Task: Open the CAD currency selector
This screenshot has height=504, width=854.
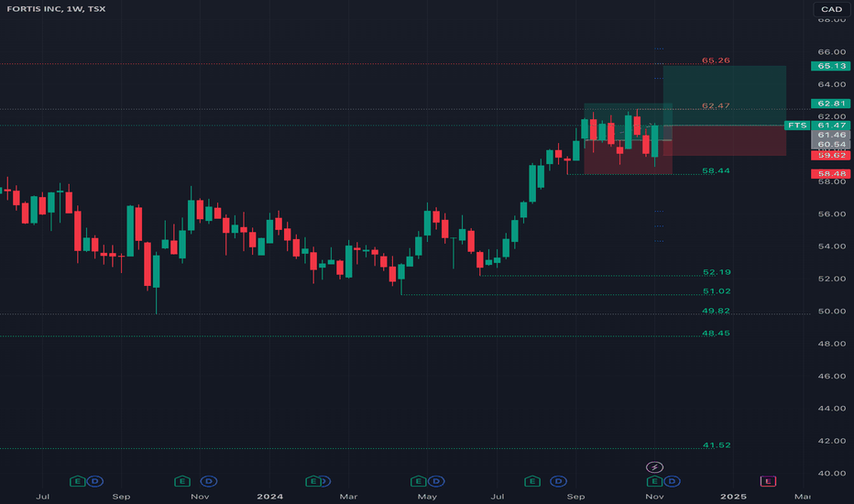Action: click(831, 9)
